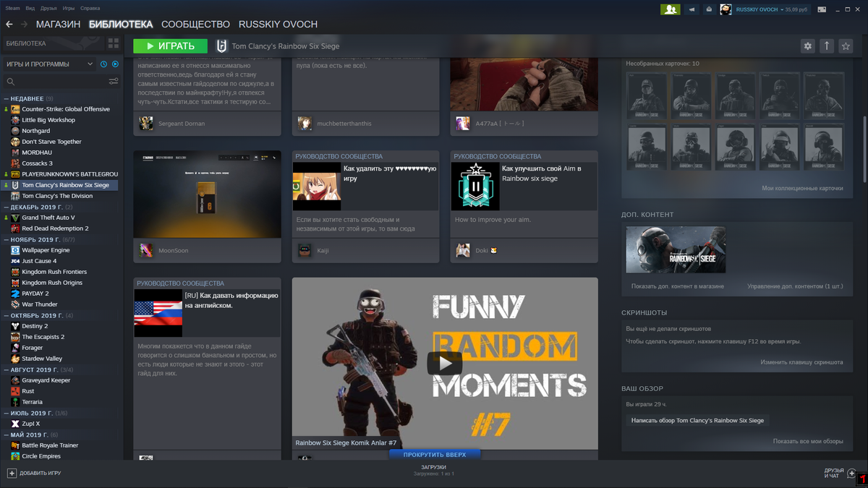Open Показать все мои обзоры link
Screen dimensions: 868x488
(x=808, y=441)
